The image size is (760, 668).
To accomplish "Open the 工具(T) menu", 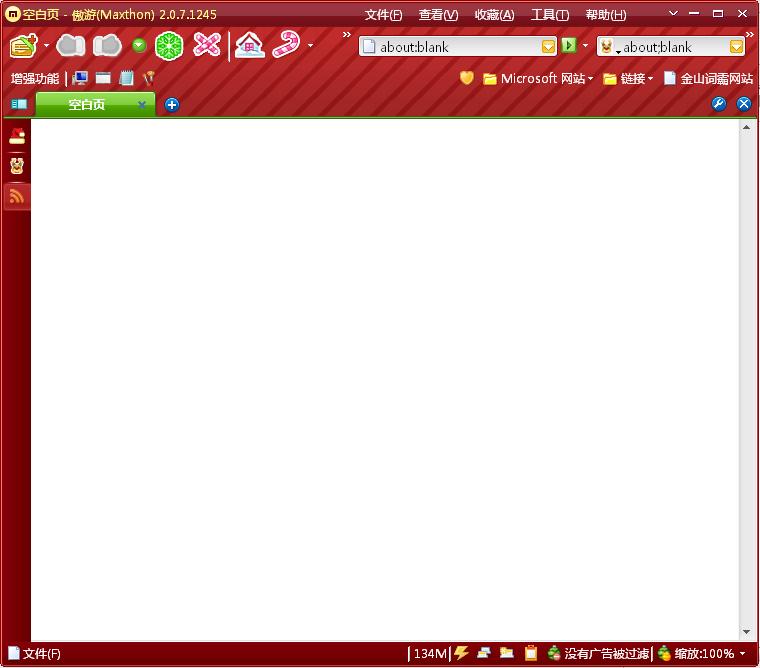I will [x=550, y=15].
